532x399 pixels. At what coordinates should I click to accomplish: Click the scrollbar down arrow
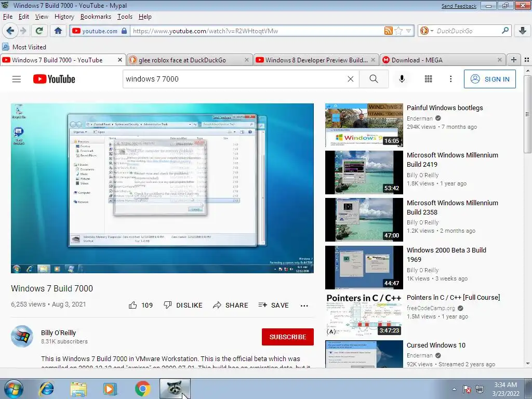click(x=527, y=364)
